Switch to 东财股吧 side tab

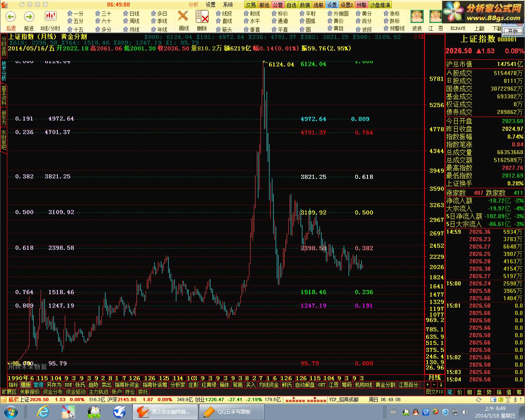pyautogui.click(x=4, y=139)
